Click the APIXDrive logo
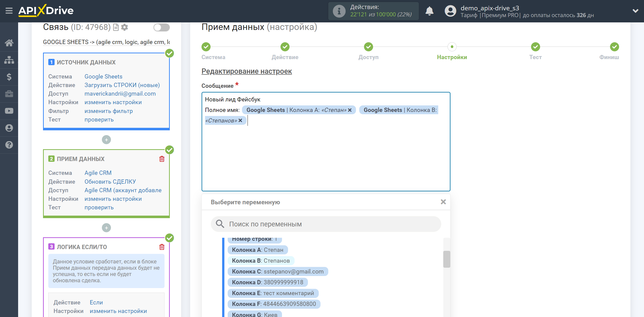 [46, 11]
